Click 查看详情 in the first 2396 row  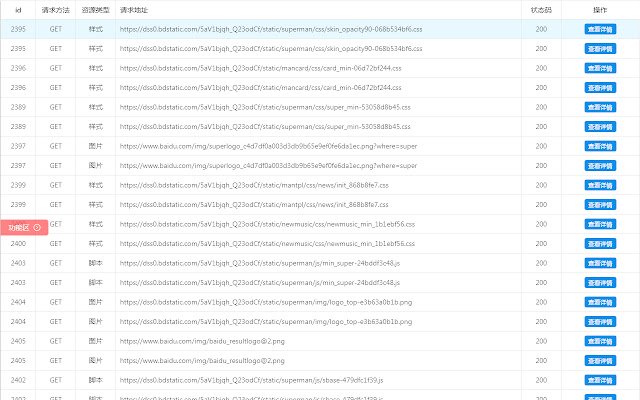click(600, 68)
